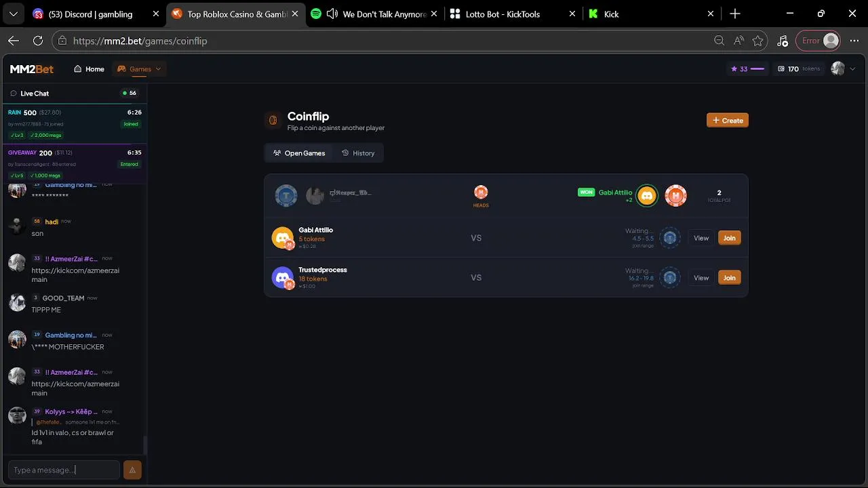Open the 170 tokens balance
The width and height of the screenshot is (868, 488).
(x=798, y=68)
